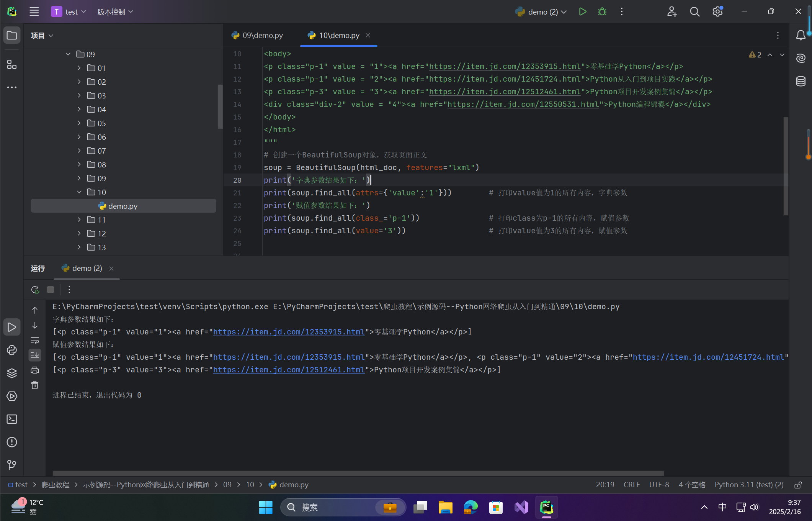Go to previous highlighted warning arrow
812x521 pixels.
coord(770,55)
